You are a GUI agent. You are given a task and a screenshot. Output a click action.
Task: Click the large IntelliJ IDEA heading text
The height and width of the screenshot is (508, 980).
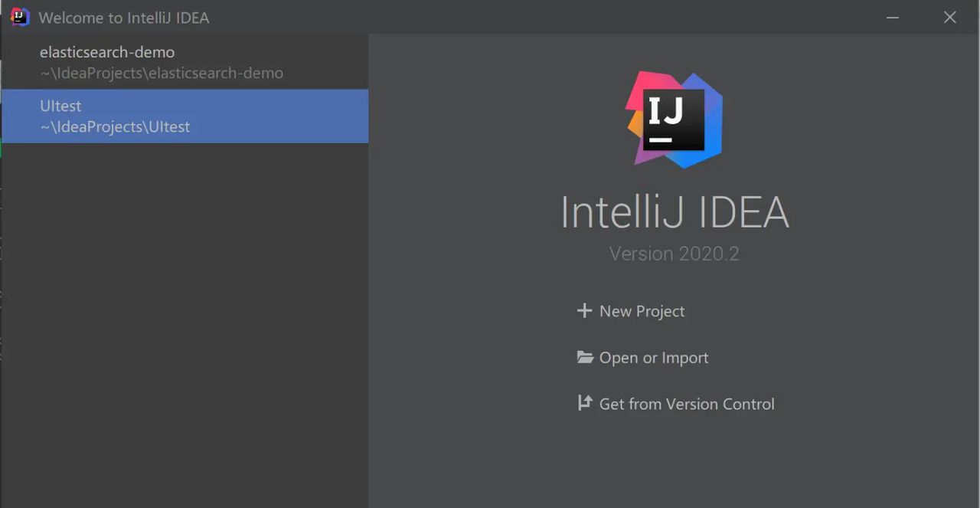(675, 212)
